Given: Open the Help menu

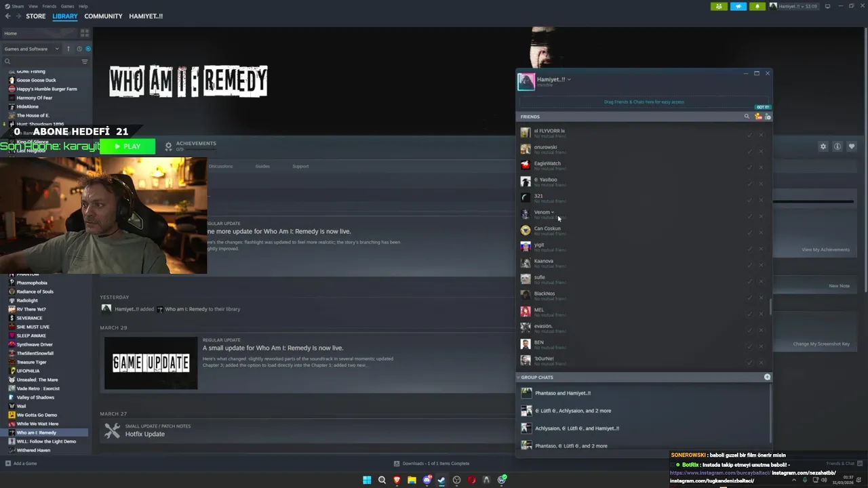Looking at the screenshot, I should click(x=83, y=6).
